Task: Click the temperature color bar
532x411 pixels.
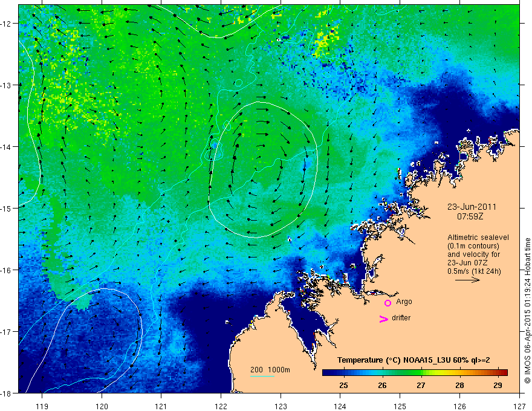Action: 415,372
